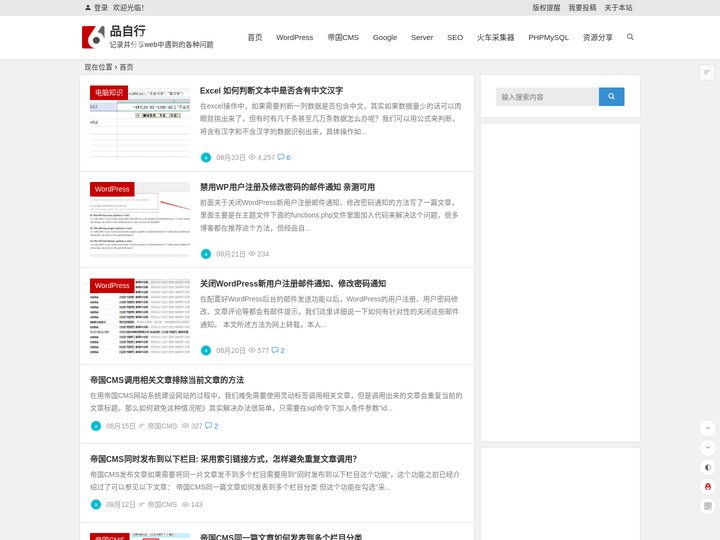The width and height of the screenshot is (720, 540).
Task: Open the Server navigation menu item
Action: pyautogui.click(x=422, y=37)
